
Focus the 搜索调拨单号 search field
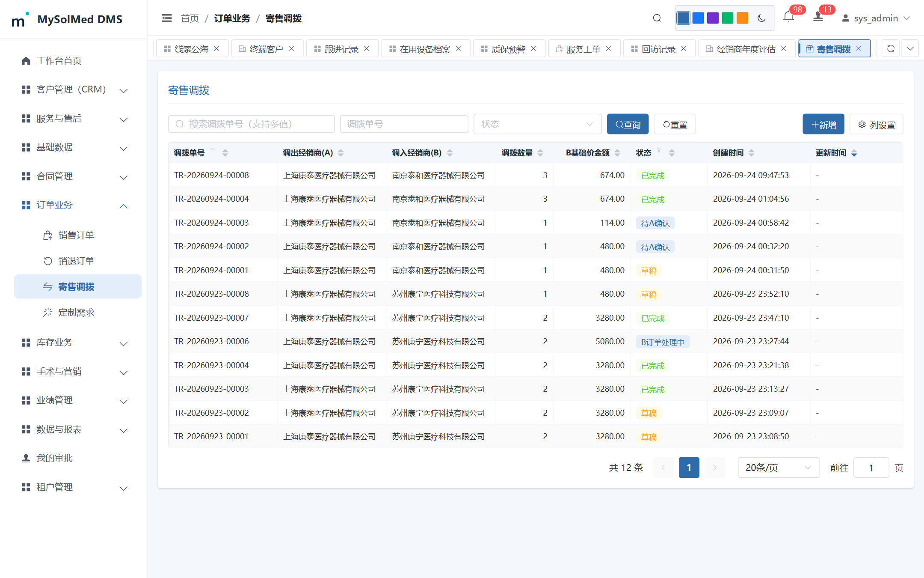click(x=252, y=124)
